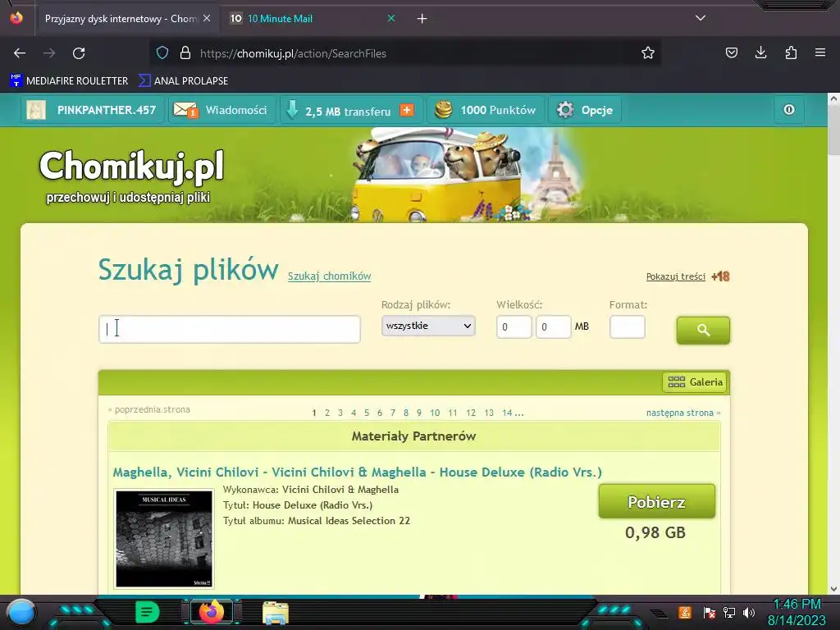Open the shield tracking protection icon

pos(162,53)
